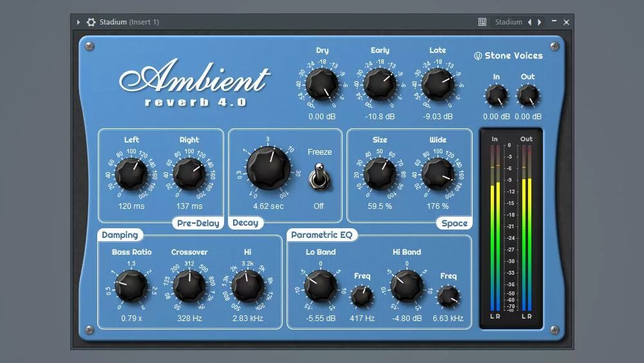The height and width of the screenshot is (363, 644).
Task: Click the Bass Ratio knob
Action: [x=131, y=286]
